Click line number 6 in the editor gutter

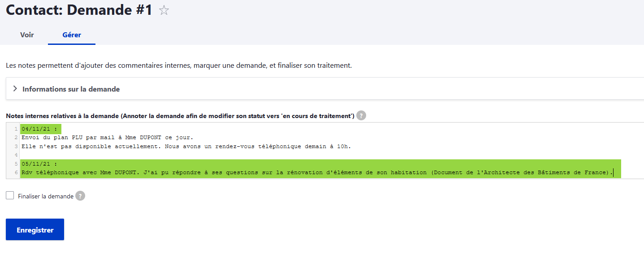[x=16, y=172]
